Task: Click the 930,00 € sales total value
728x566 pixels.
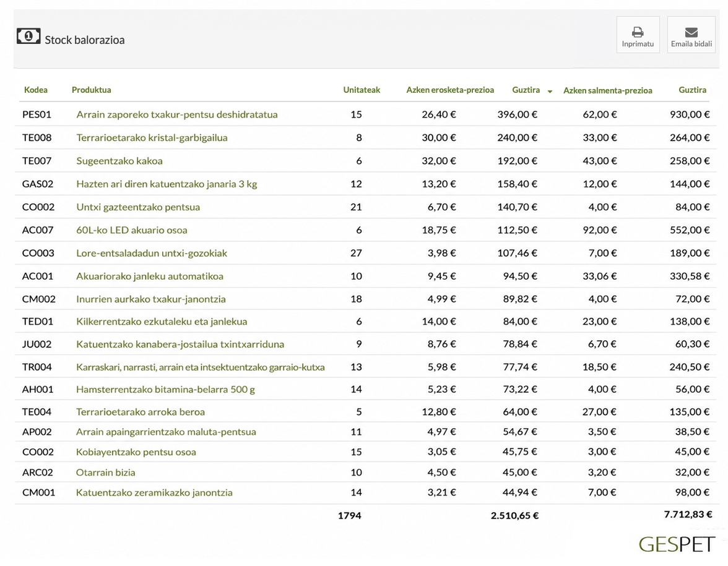Action: [x=690, y=114]
